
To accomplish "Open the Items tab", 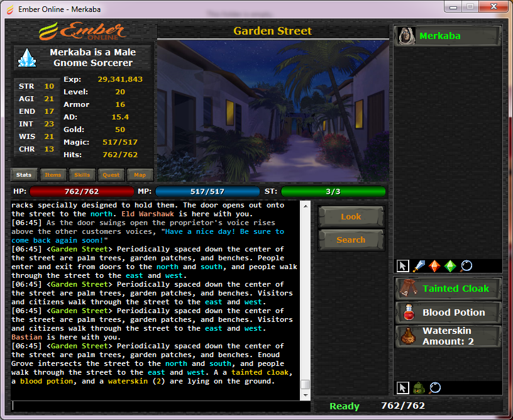I will tap(53, 175).
